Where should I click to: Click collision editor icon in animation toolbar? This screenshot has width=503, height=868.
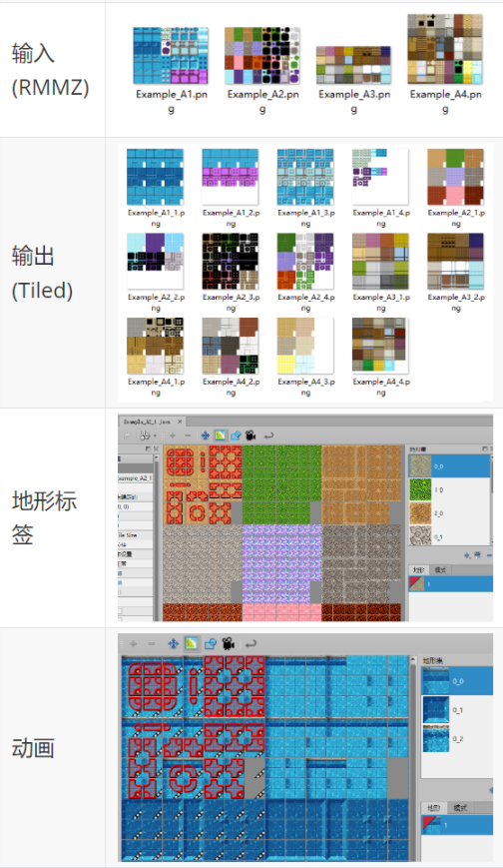tap(211, 644)
